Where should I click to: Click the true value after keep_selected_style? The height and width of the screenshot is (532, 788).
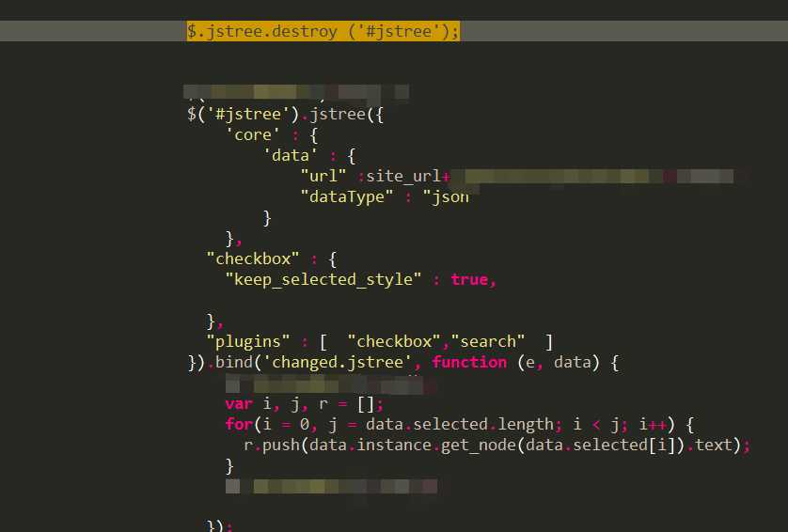click(x=469, y=280)
